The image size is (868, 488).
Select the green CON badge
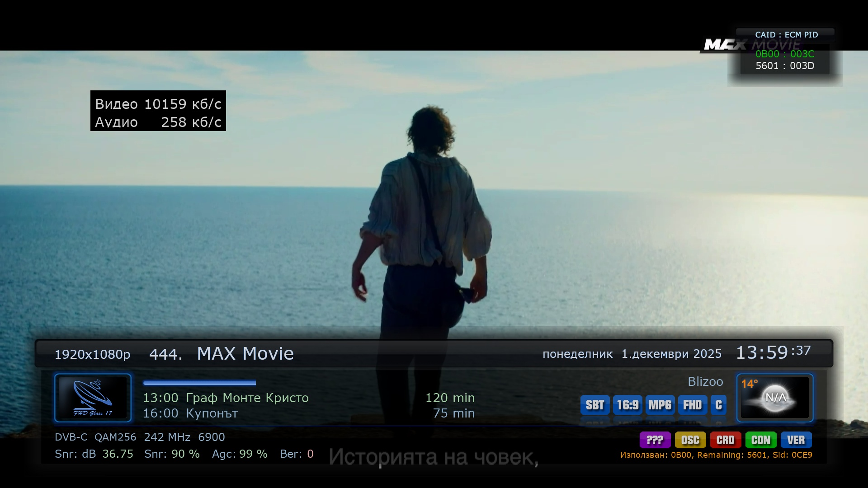[x=761, y=440]
